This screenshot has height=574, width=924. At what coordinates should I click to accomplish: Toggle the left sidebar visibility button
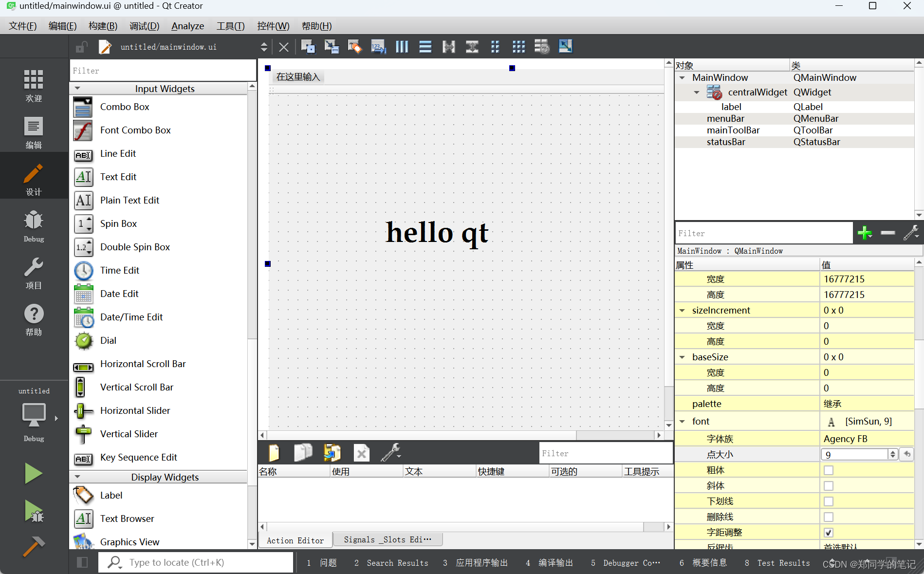coord(82,562)
